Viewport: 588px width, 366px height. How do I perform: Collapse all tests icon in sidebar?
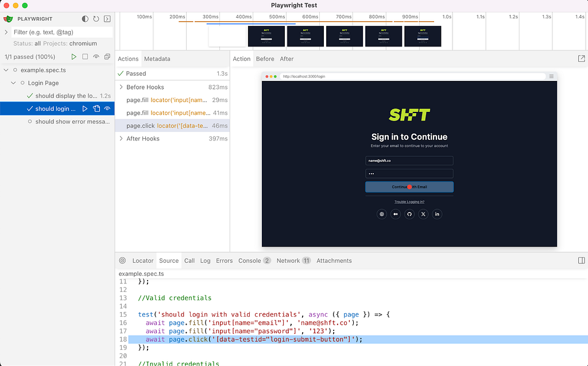pyautogui.click(x=107, y=57)
